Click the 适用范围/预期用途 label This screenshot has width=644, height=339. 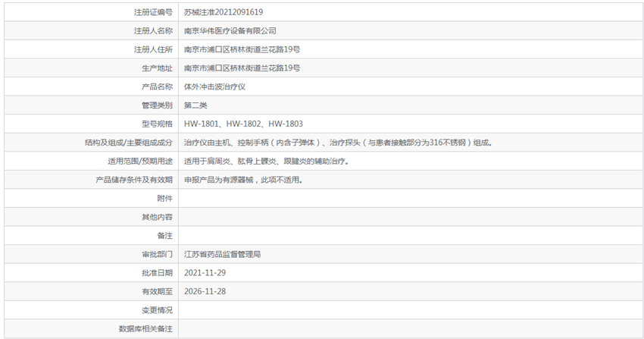(x=140, y=162)
